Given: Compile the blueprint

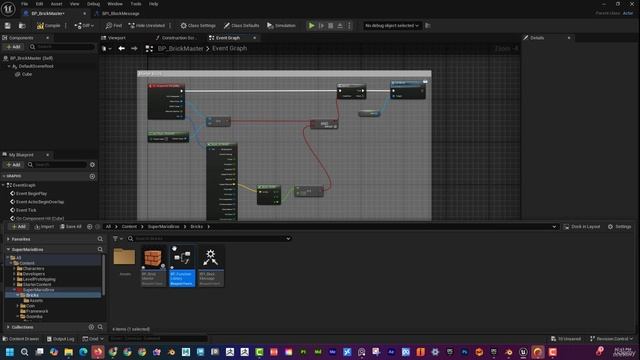Looking at the screenshot, I should coord(49,26).
